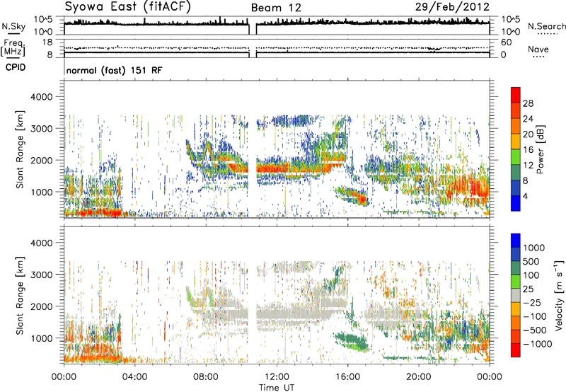Click the '3000' range tick of velocity panel
566x392 pixels.
(x=42, y=275)
